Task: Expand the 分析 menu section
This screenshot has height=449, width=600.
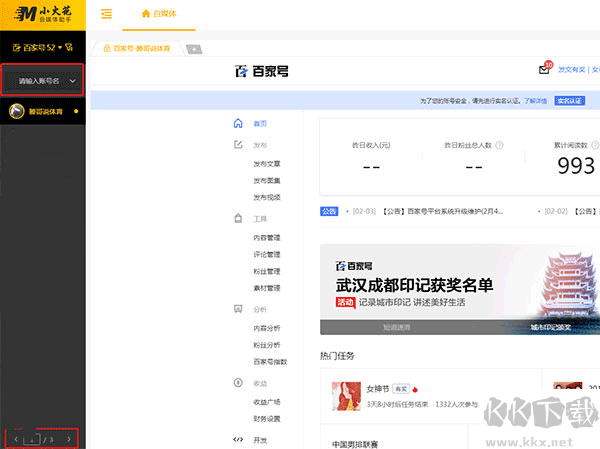Action: pyautogui.click(x=260, y=309)
